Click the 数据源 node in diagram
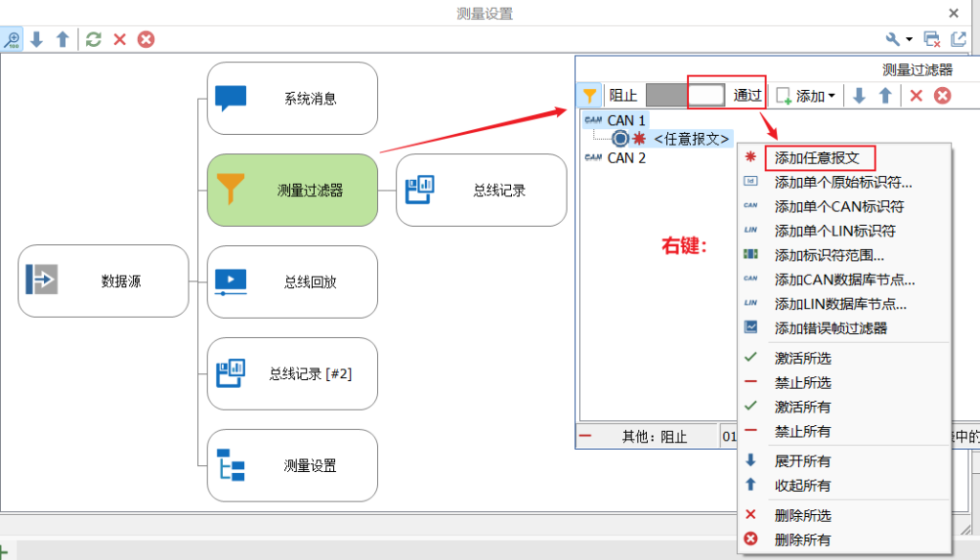This screenshot has height=560, width=980. pos(103,280)
